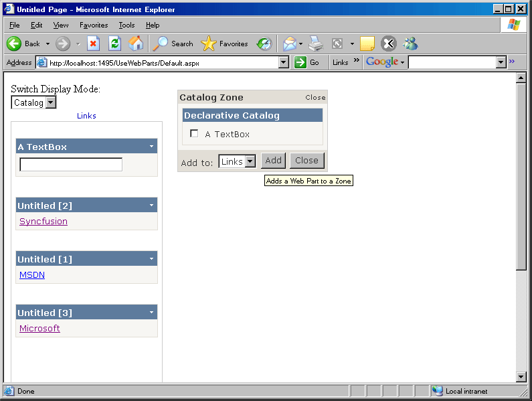This screenshot has height=401, width=532.
Task: Follow the Syncfusion link
Action: tap(43, 222)
